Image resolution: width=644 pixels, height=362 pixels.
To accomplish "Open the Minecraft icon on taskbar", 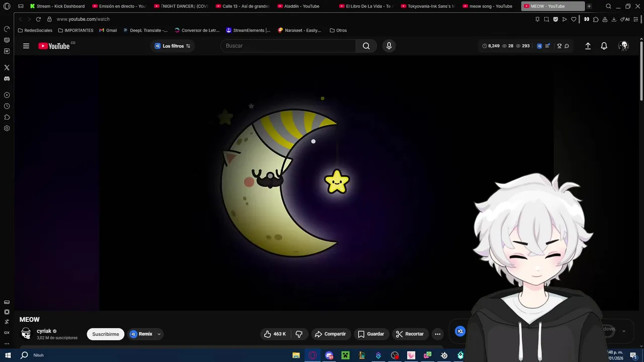I will coord(345,355).
